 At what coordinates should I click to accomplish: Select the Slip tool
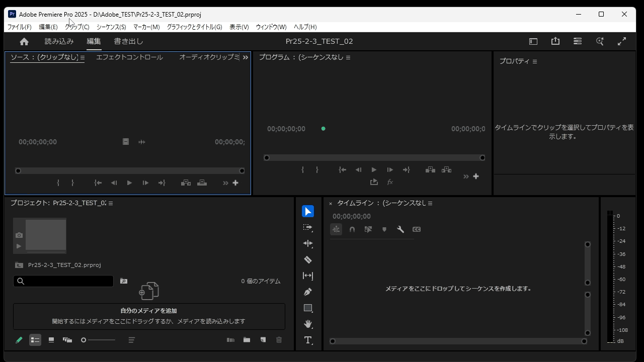coord(308,276)
